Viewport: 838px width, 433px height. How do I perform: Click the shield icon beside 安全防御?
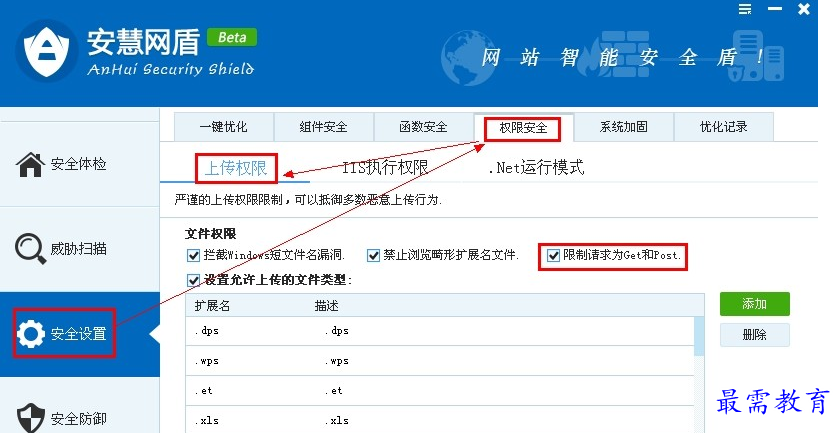pos(30,418)
